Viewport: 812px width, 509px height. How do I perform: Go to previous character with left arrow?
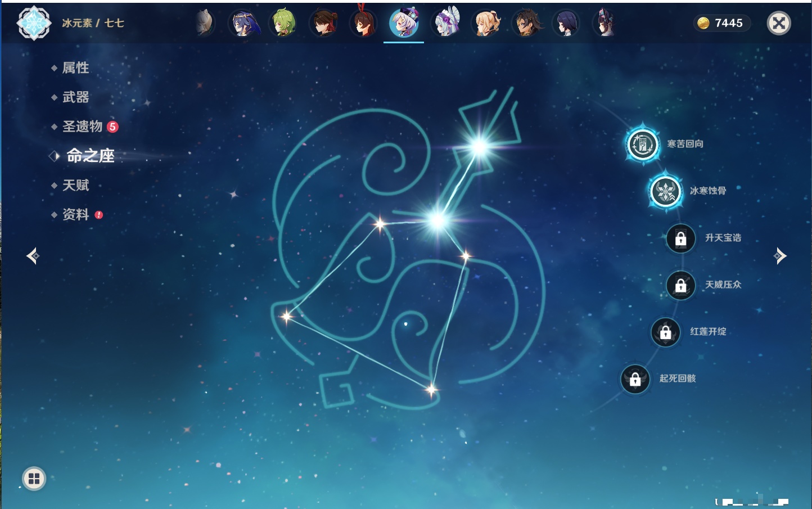tap(33, 256)
